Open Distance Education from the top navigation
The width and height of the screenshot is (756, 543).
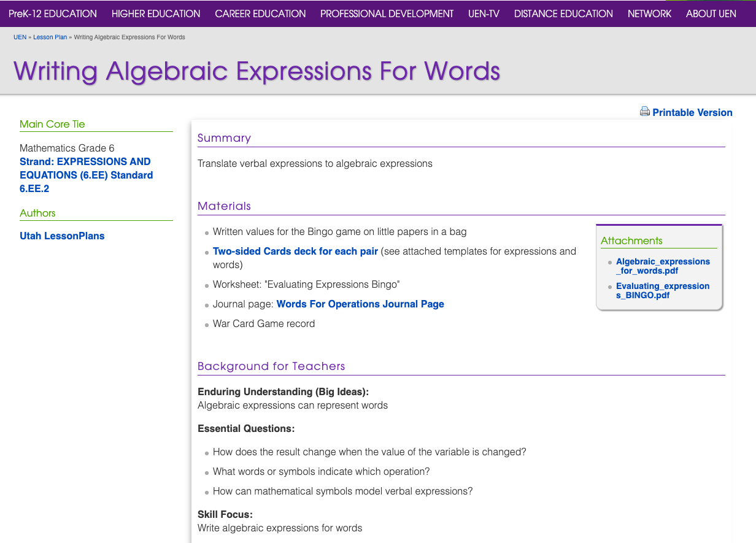pos(563,13)
